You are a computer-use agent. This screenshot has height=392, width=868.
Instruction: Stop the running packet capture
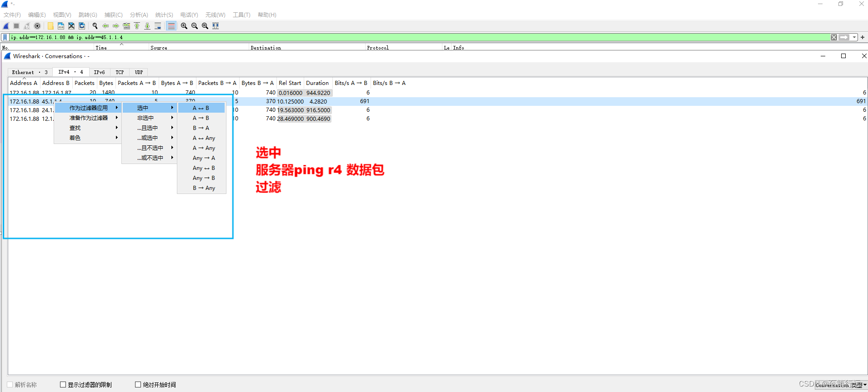[x=16, y=26]
